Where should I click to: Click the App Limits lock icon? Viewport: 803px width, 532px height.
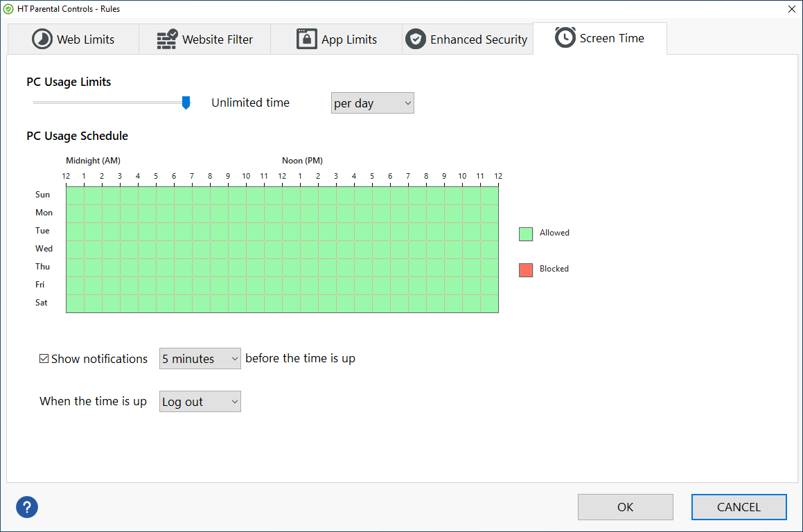307,39
